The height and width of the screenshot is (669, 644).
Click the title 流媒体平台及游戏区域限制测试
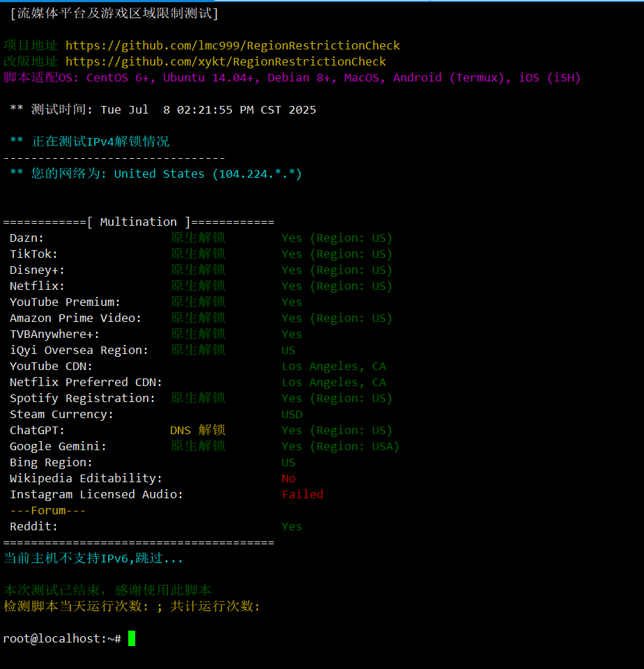(x=114, y=14)
